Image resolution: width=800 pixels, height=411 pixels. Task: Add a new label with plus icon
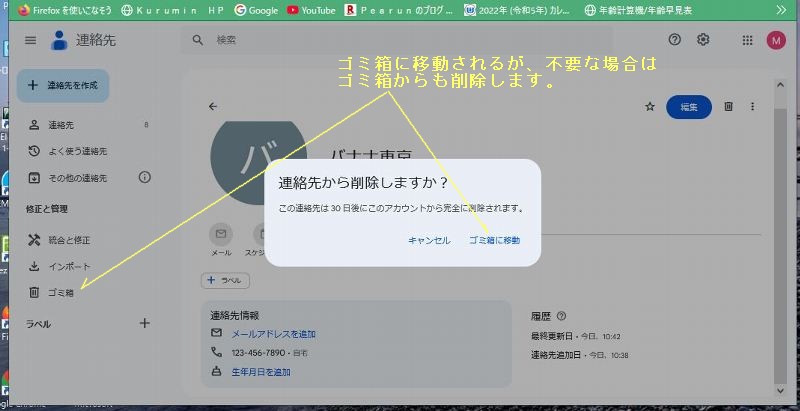144,323
